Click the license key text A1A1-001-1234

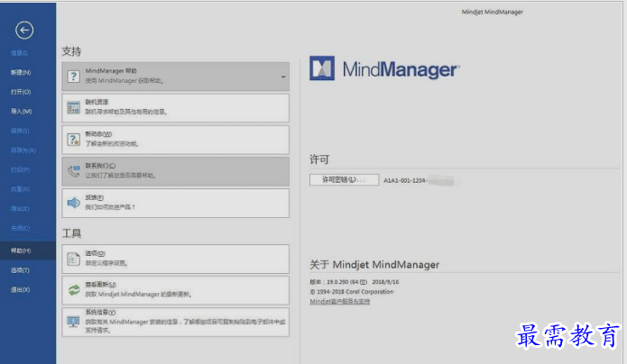405,180
